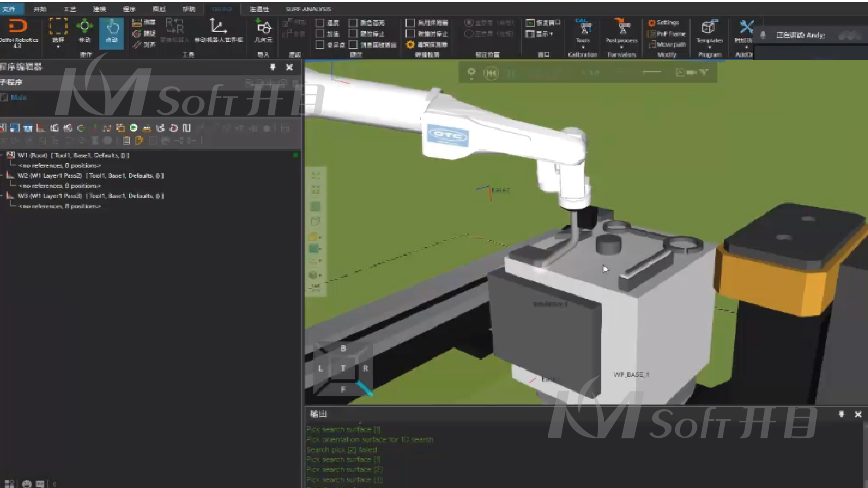868x488 pixels.
Task: Select the dashed-rectangle selection tool
Action: [x=58, y=26]
